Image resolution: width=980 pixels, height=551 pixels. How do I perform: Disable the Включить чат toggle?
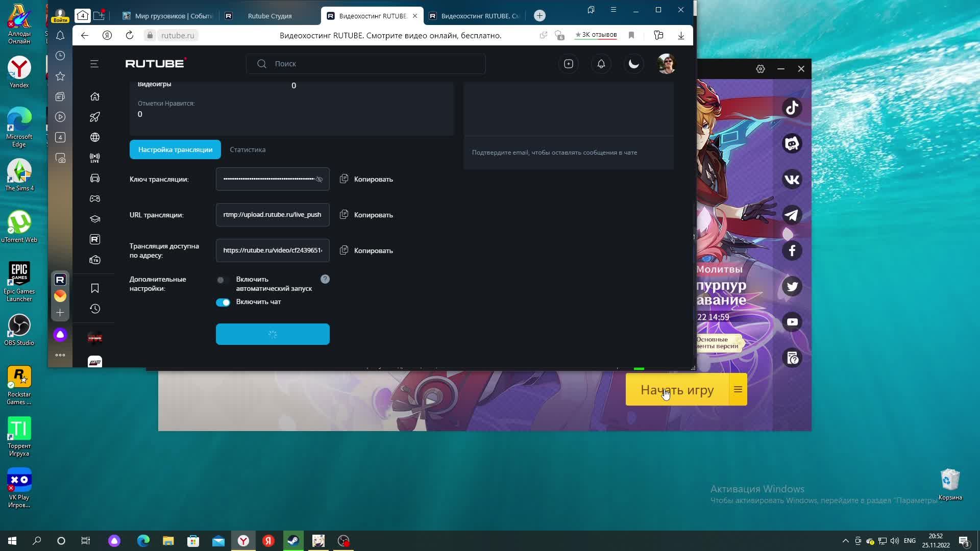coord(223,303)
